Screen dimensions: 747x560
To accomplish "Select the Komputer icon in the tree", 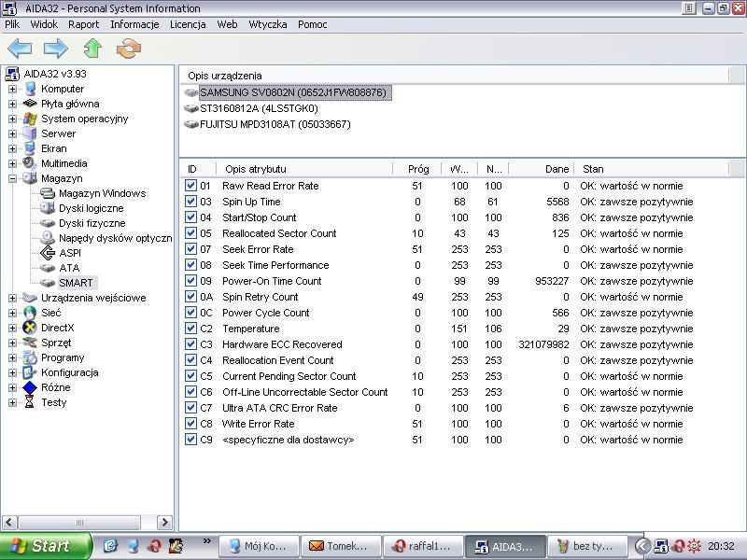I will (30, 89).
